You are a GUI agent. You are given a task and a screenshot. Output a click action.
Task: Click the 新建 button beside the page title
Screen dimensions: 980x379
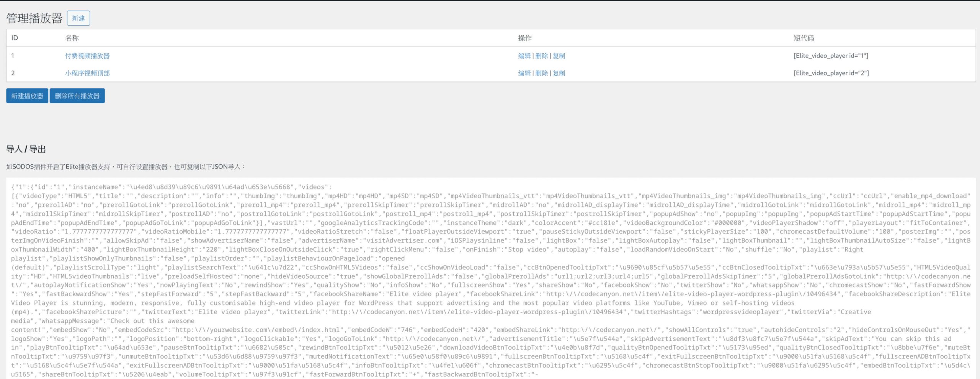pyautogui.click(x=78, y=18)
